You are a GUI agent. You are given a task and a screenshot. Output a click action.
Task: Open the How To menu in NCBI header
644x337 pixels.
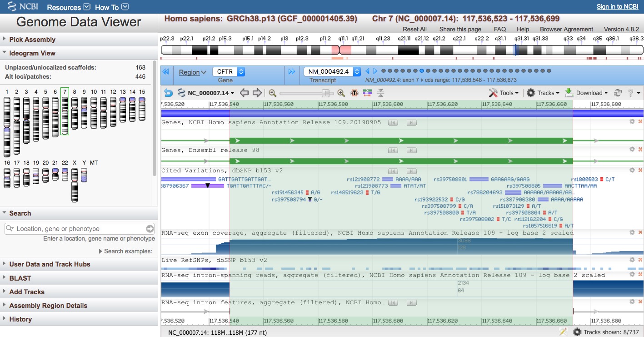pyautogui.click(x=112, y=7)
